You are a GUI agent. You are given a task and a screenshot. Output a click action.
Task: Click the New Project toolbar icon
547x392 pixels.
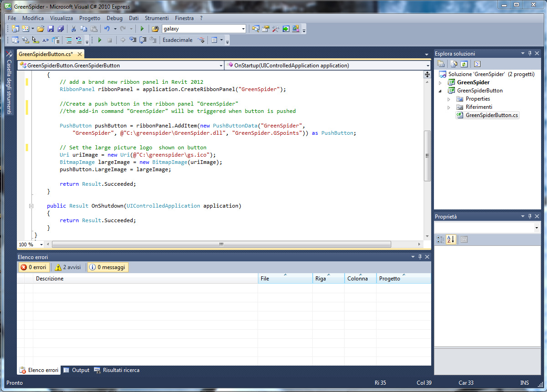[x=15, y=29]
